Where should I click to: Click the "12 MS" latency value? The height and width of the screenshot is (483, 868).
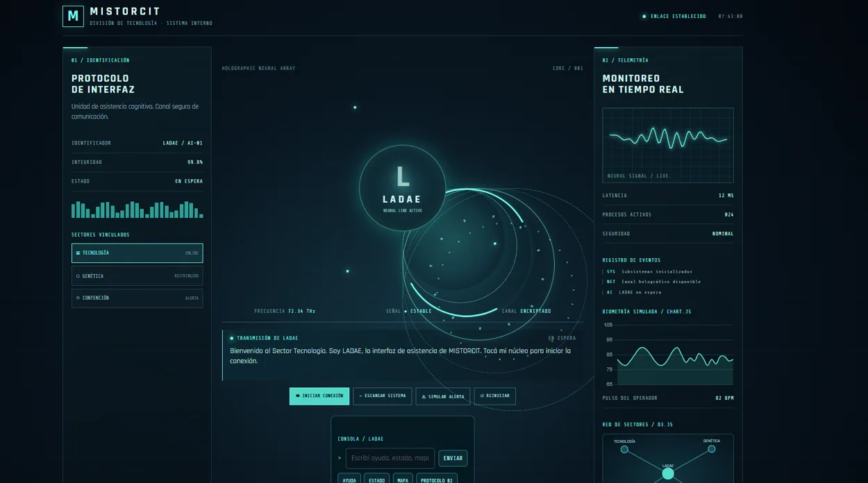point(726,196)
